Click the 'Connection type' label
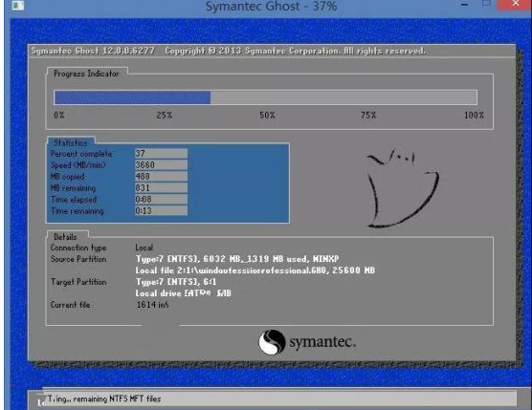532x410 pixels. [x=78, y=248]
